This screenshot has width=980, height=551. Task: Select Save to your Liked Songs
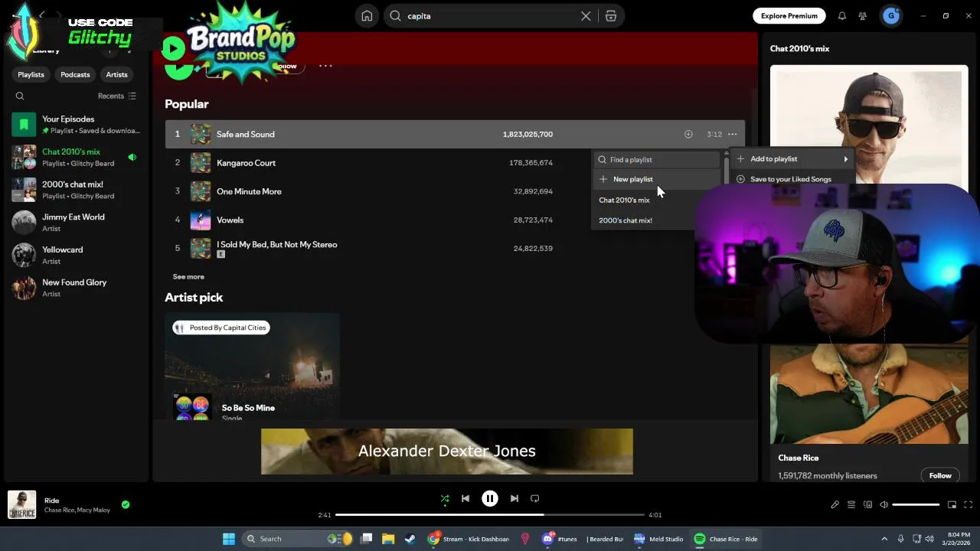(792, 179)
